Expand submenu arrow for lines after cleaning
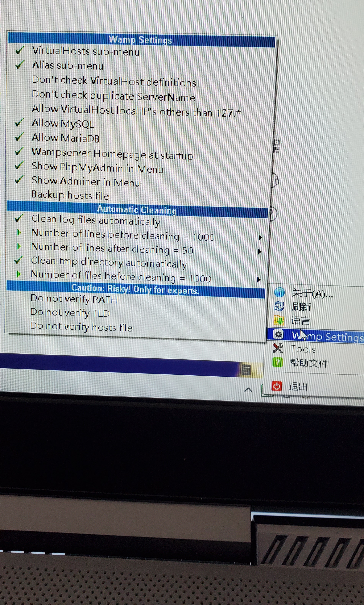Screen dimensions: 364x605 click(259, 252)
